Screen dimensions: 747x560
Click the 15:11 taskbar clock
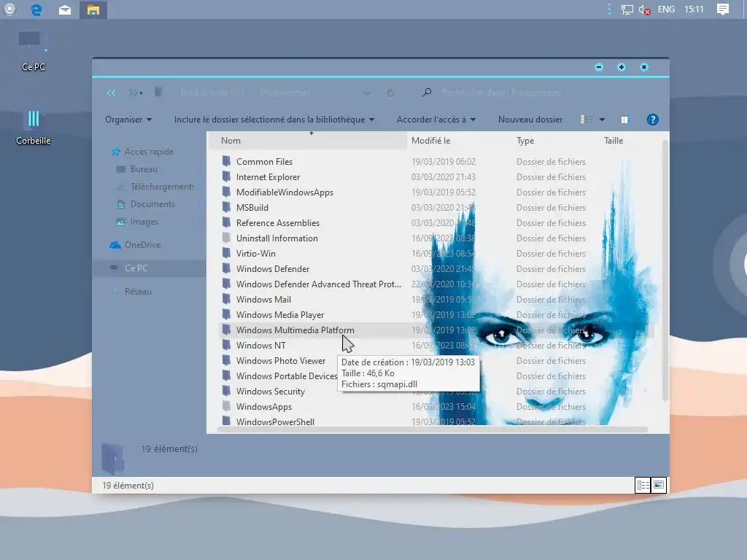coord(694,9)
